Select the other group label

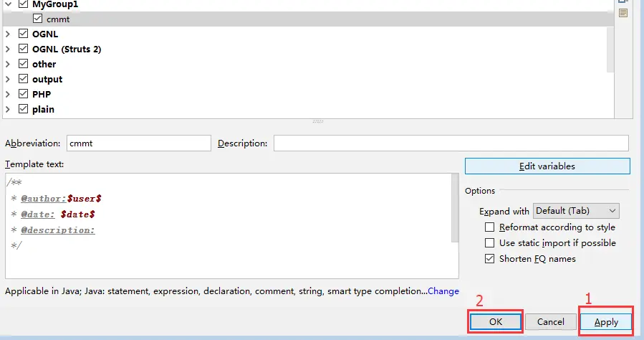tap(44, 64)
